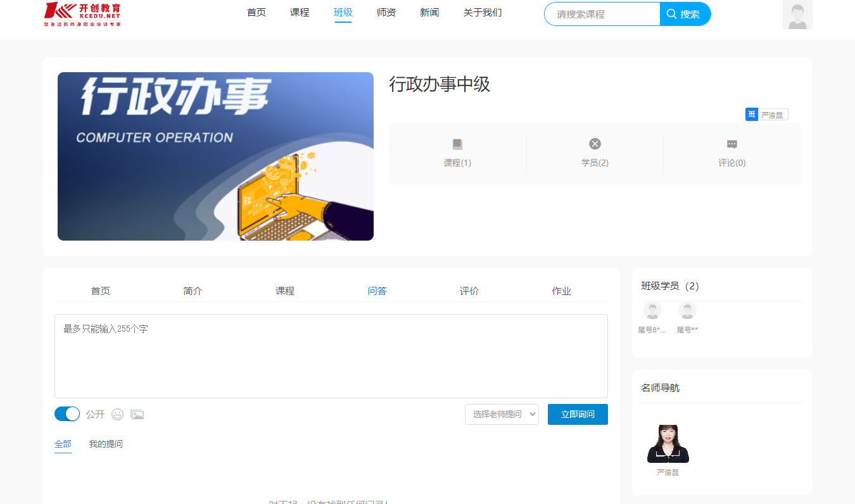Click the comment bubble icon above 评论(0)

coord(732,144)
